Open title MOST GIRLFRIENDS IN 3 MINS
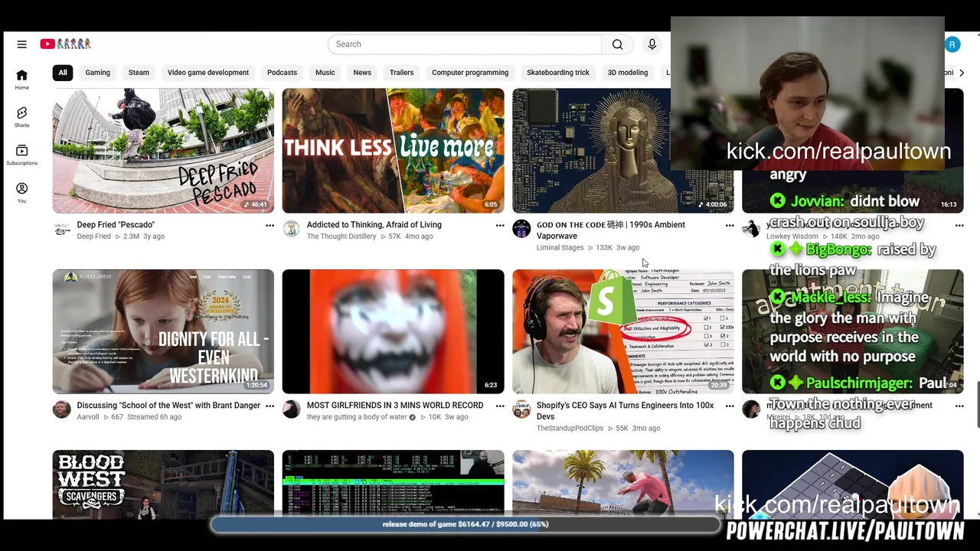Screen dimensions: 980x551 coord(395,406)
